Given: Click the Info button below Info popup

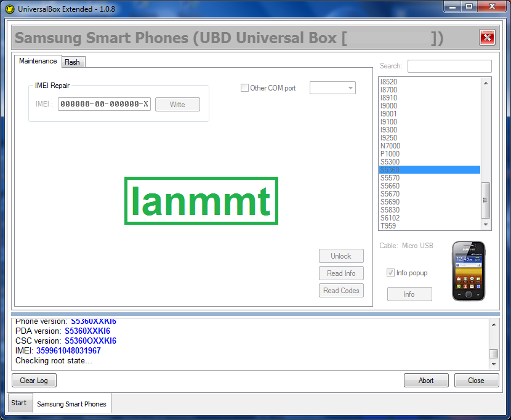Looking at the screenshot, I should (x=409, y=294).
